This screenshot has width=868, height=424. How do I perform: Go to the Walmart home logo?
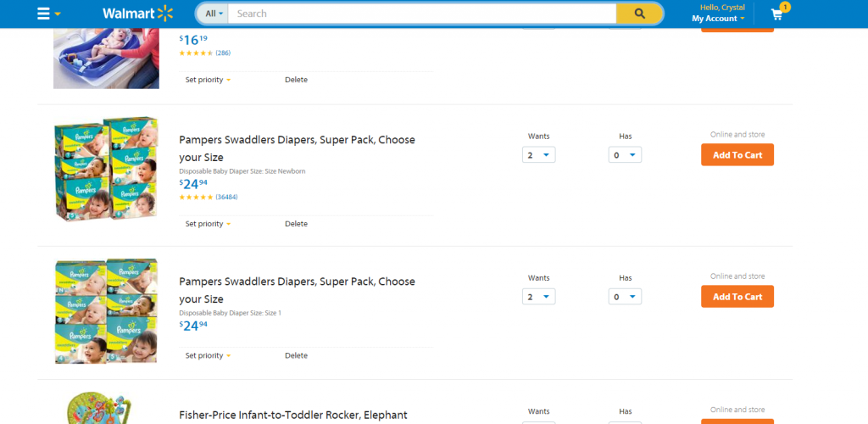[138, 14]
